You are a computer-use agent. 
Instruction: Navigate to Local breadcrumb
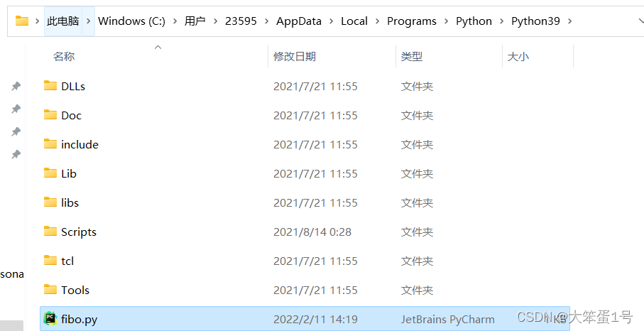tap(354, 21)
